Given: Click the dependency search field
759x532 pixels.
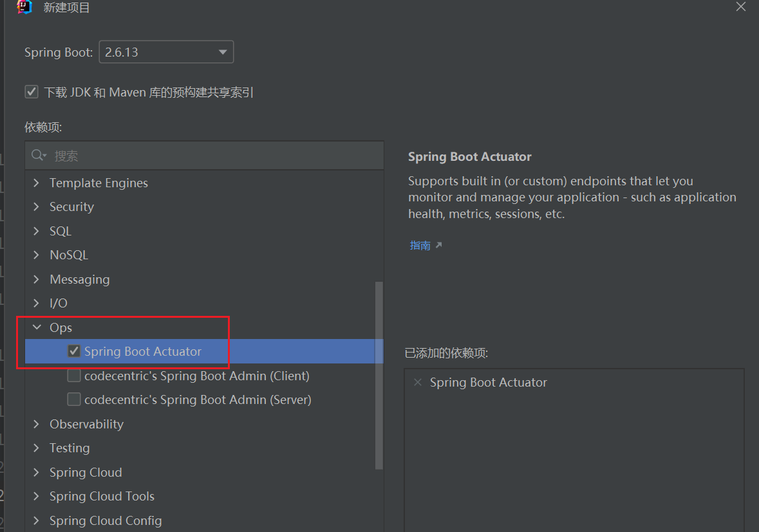Looking at the screenshot, I should (204, 156).
